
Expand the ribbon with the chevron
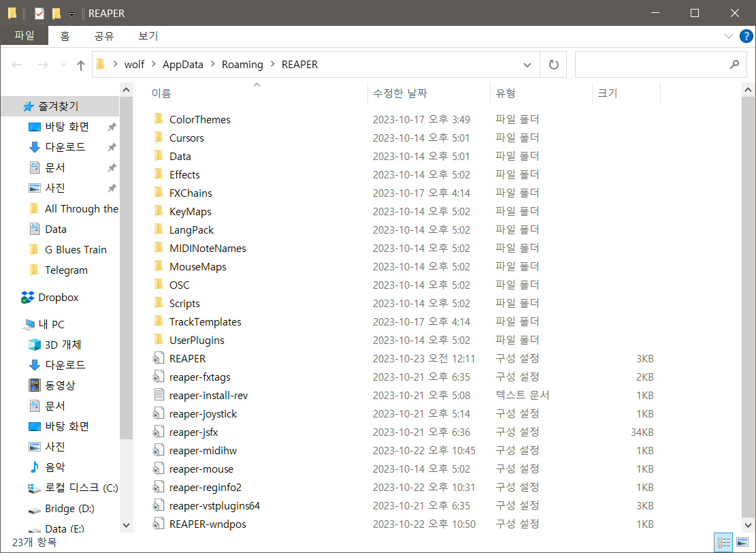tap(729, 36)
